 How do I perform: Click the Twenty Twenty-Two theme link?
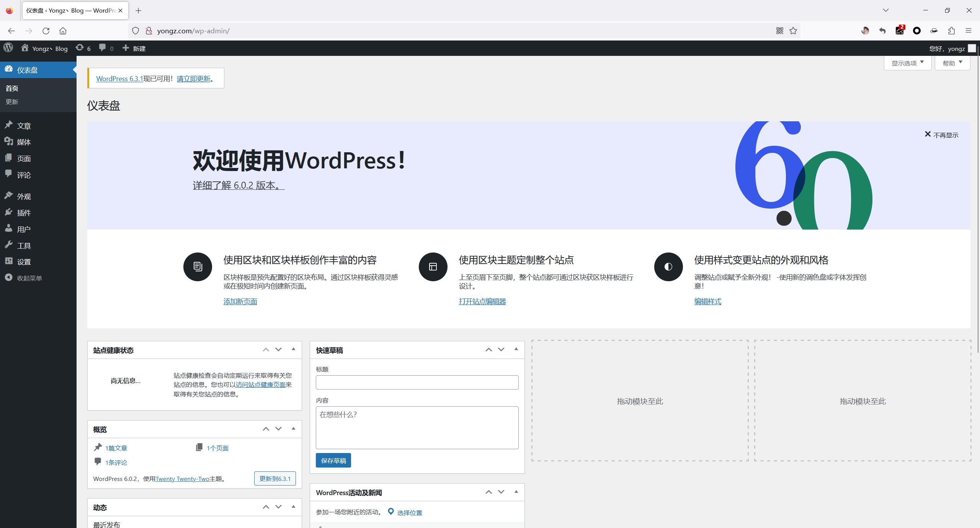(x=182, y=479)
